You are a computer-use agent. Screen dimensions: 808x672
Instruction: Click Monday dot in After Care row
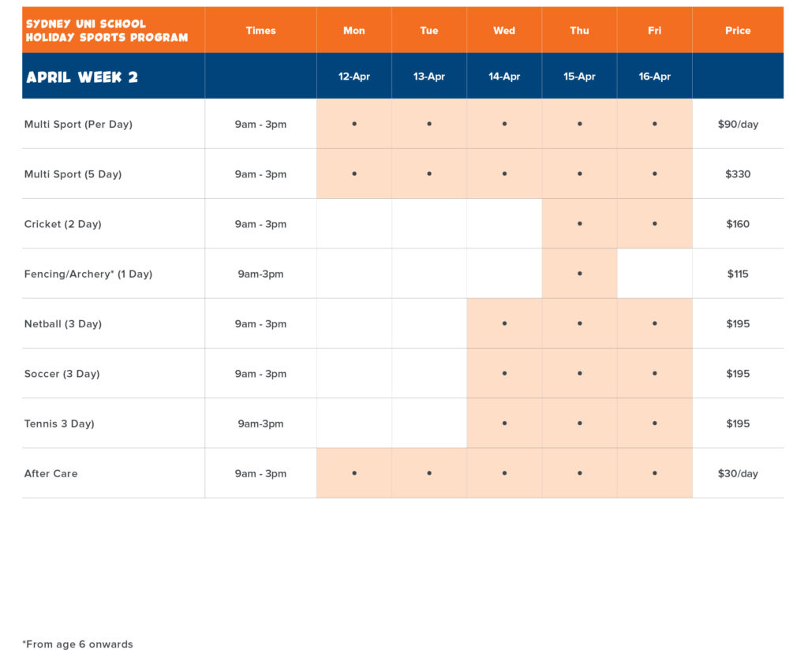coord(354,472)
